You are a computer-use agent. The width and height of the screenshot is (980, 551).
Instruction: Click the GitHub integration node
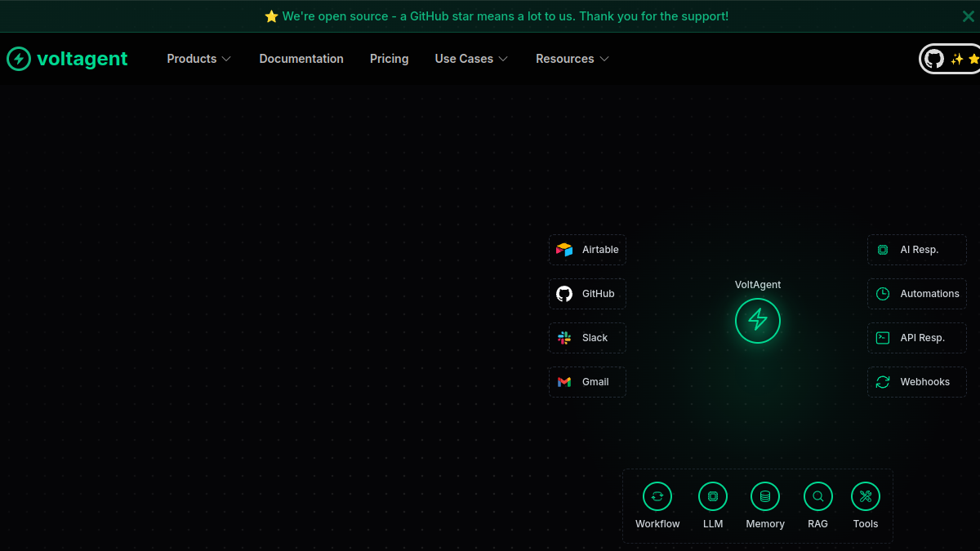tap(587, 294)
